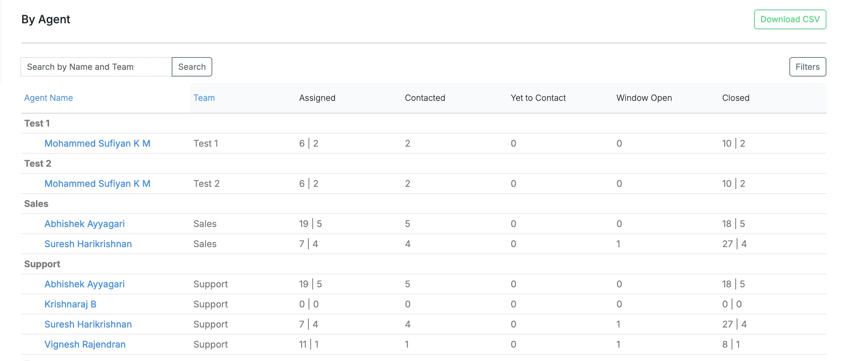Click the Download CSV button
This screenshot has width=868, height=361.
(790, 19)
